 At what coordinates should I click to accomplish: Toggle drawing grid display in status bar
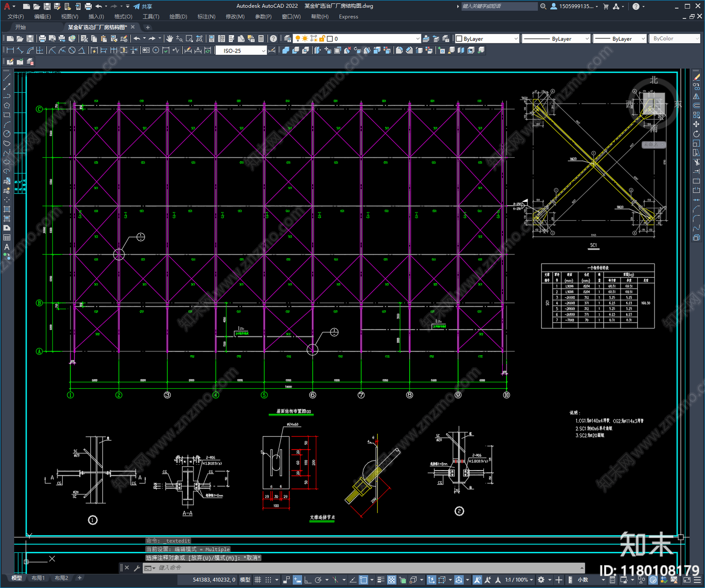click(x=258, y=580)
